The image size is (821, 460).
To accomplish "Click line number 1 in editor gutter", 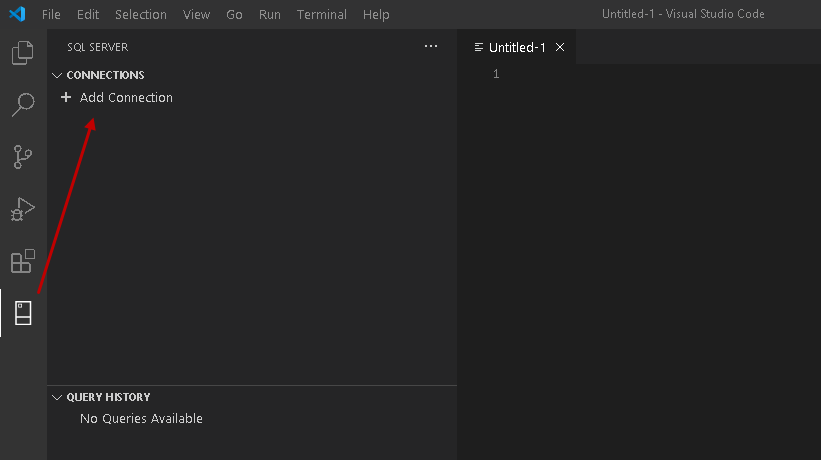I will (495, 75).
